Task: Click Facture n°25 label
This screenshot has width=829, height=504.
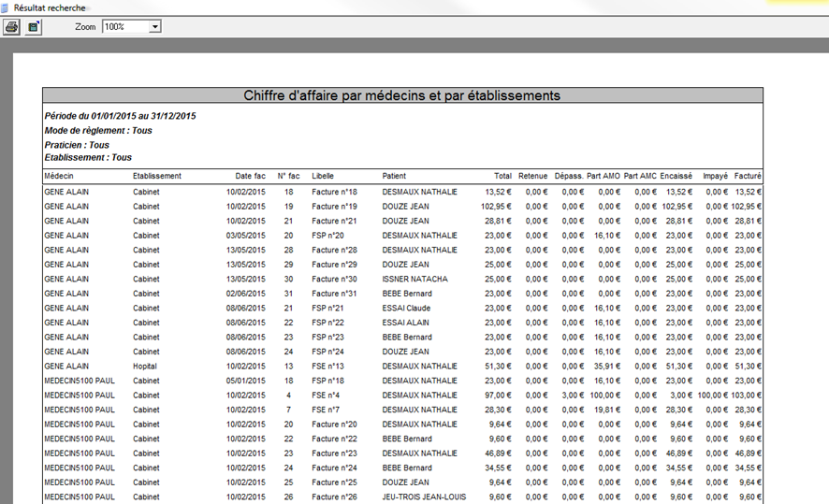Action: [x=334, y=482]
